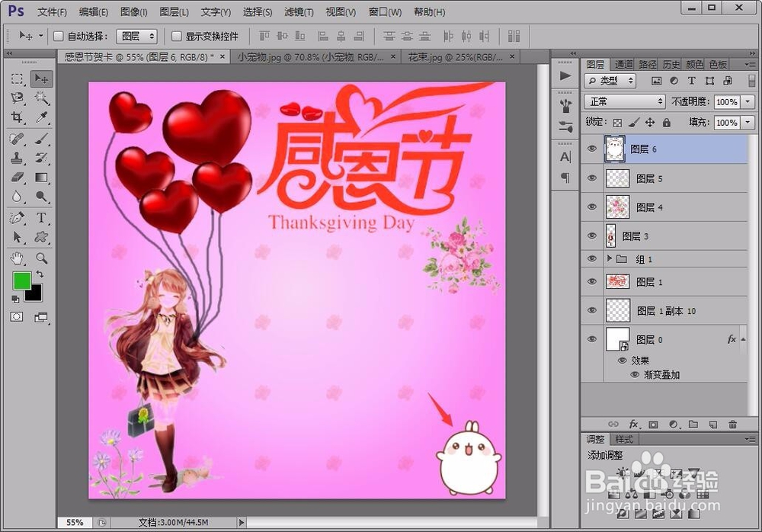The image size is (762, 532).
Task: Hide layer 图层 6 with eye icon
Action: (x=592, y=149)
